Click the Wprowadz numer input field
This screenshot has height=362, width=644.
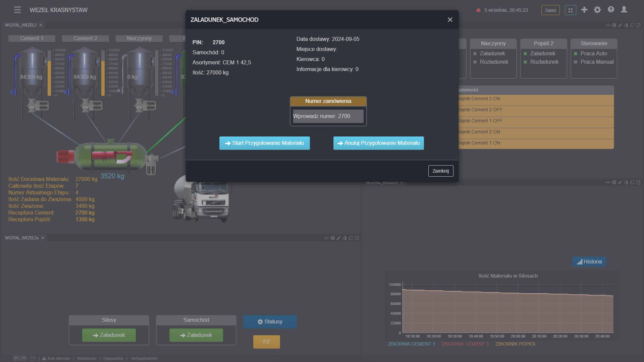pos(328,116)
